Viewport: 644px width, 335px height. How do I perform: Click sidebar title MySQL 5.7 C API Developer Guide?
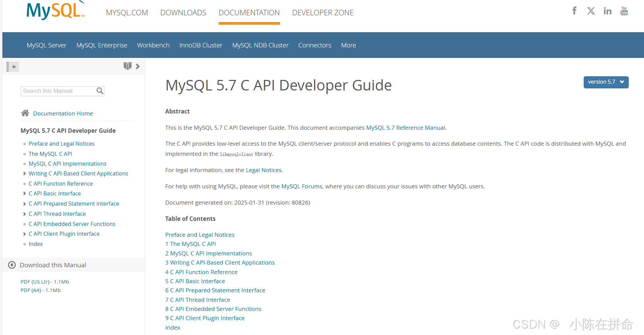pyautogui.click(x=68, y=131)
